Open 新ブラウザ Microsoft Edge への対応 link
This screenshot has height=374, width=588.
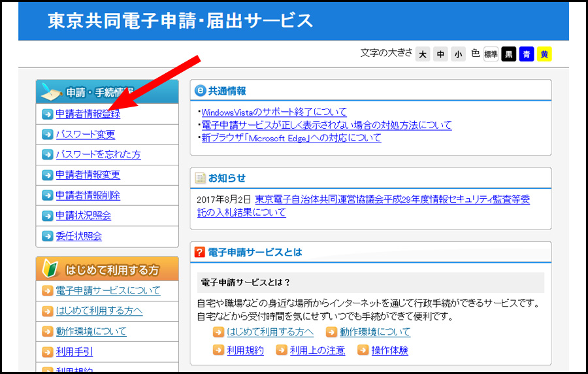pos(291,138)
